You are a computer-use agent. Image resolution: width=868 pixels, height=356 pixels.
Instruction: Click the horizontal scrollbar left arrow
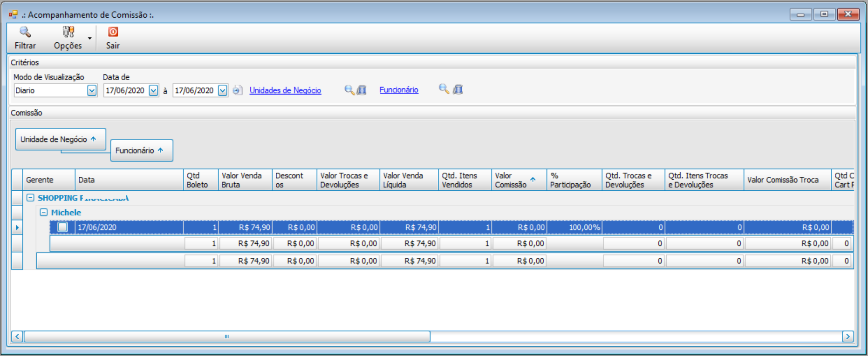17,336
